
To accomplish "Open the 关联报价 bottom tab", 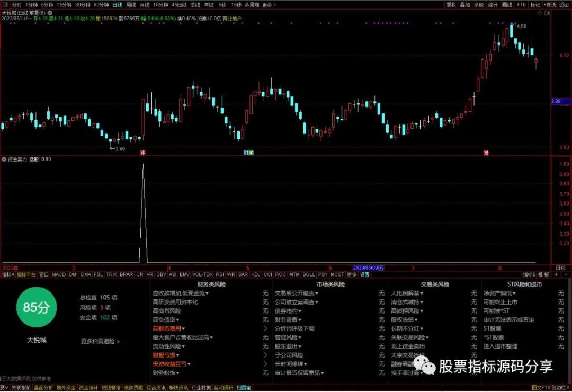I will [x=21, y=388].
